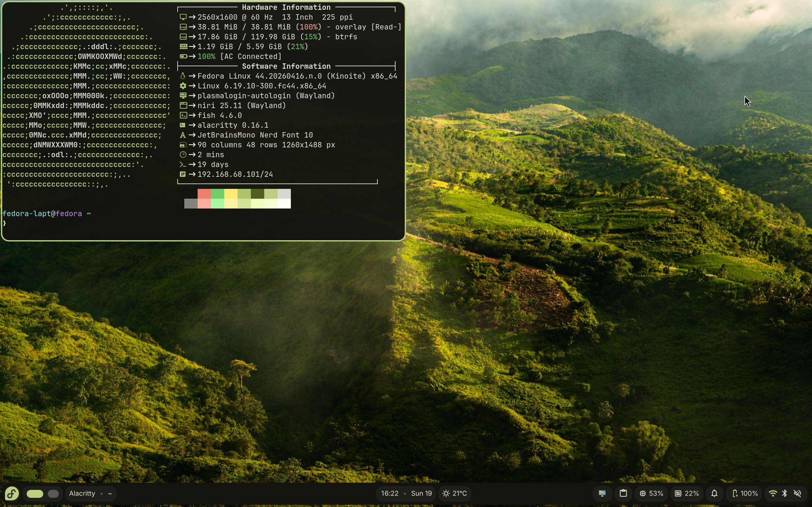The width and height of the screenshot is (812, 507).
Task: Click the memory usage 22% indicator
Action: (687, 493)
